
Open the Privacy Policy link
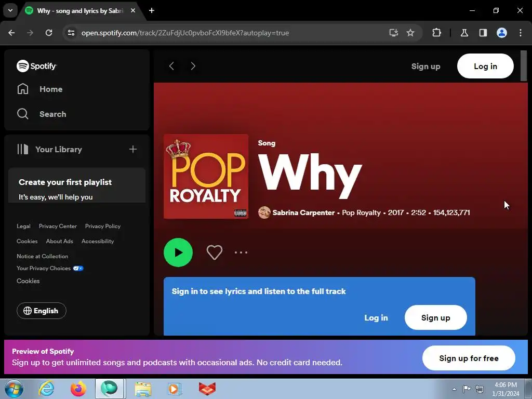pos(103,227)
